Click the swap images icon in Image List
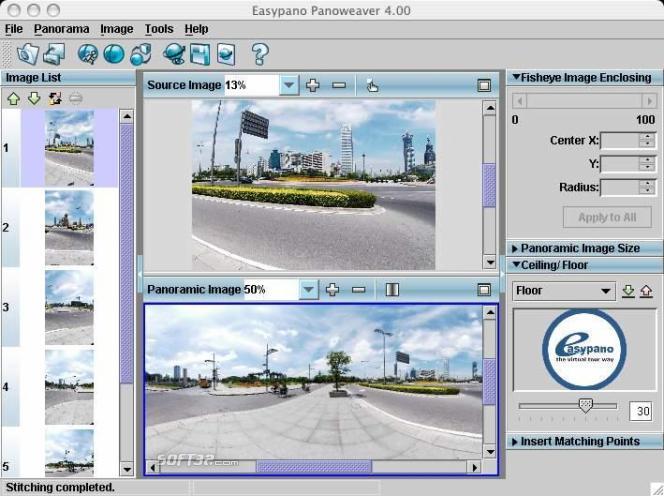The image size is (664, 496). [55, 99]
